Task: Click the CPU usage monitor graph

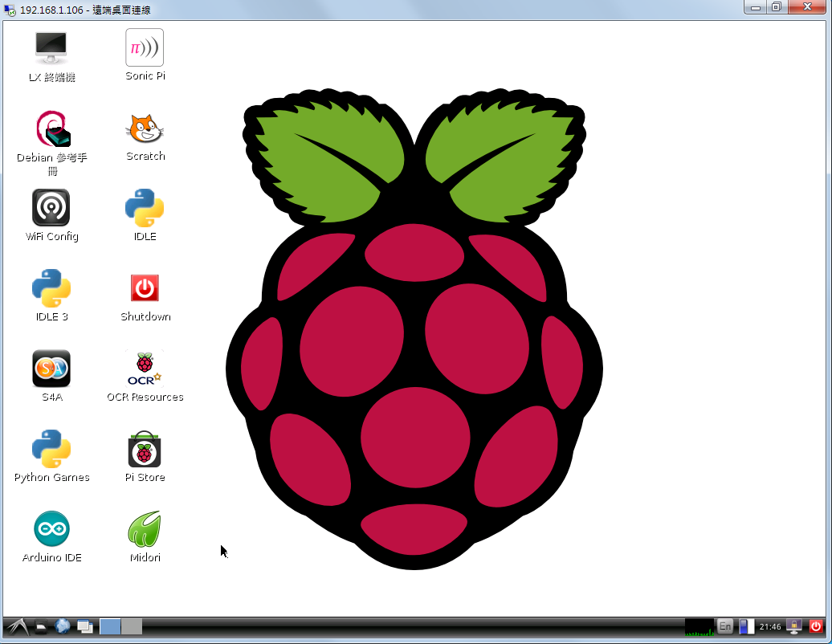Action: 699,626
